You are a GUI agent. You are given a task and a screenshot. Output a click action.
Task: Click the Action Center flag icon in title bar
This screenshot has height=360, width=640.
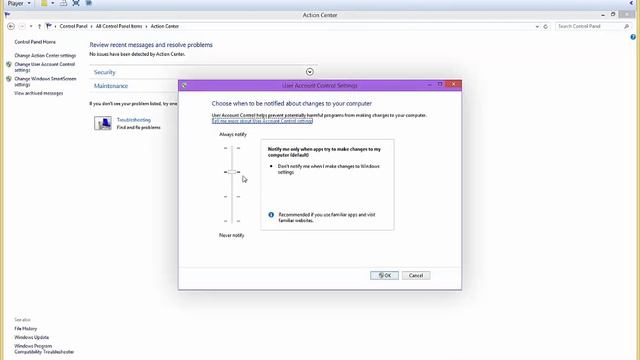point(7,15)
